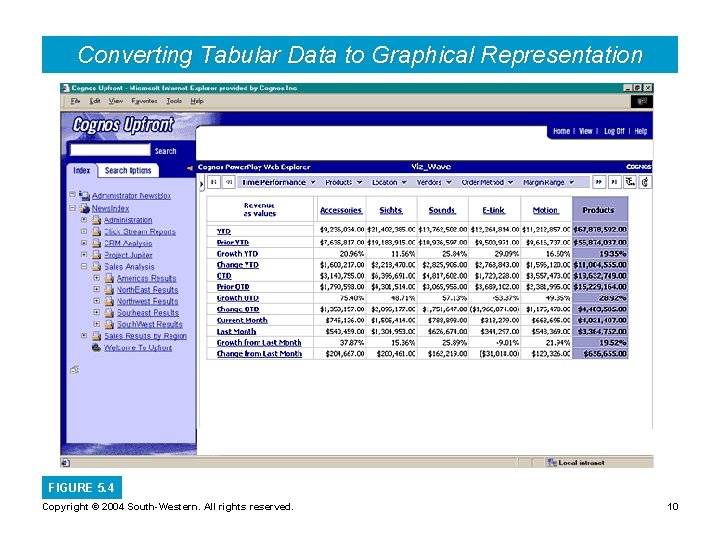Collapse the Sales Analysis folder node
This screenshot has height=540, width=720.
coord(84,266)
